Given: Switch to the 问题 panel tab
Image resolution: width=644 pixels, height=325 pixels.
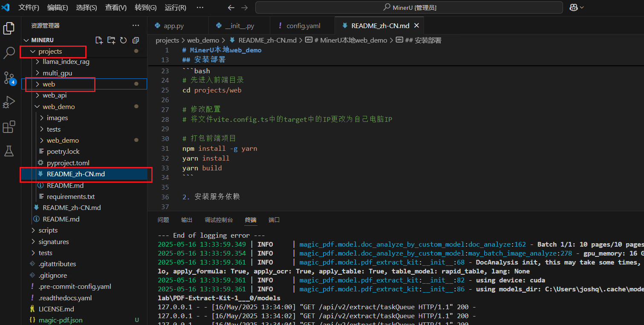Looking at the screenshot, I should tap(163, 220).
